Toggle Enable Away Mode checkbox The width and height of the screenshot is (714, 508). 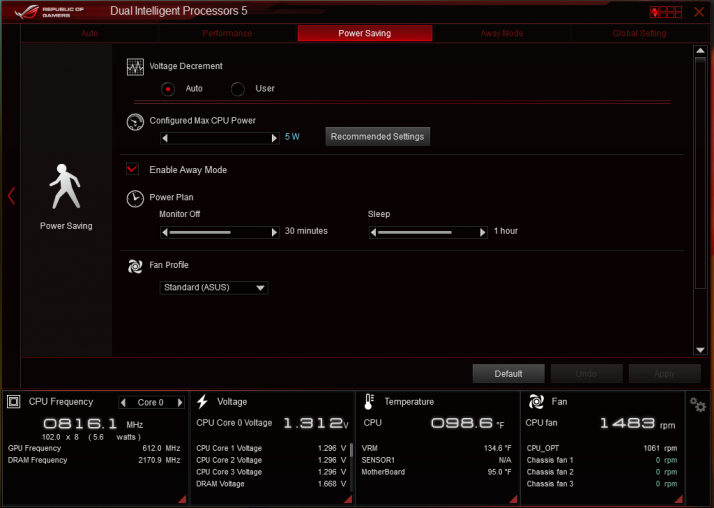tap(133, 169)
